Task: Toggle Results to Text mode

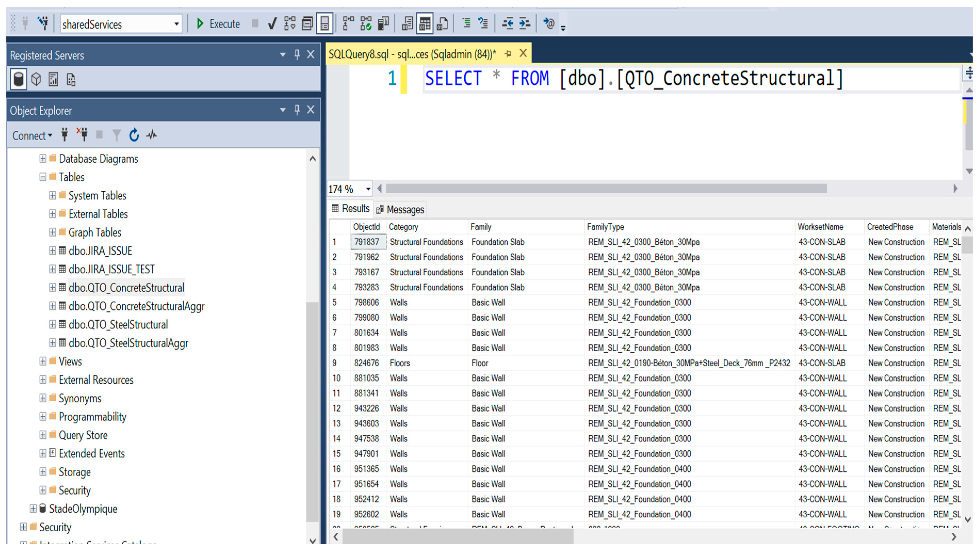Action: pos(407,24)
